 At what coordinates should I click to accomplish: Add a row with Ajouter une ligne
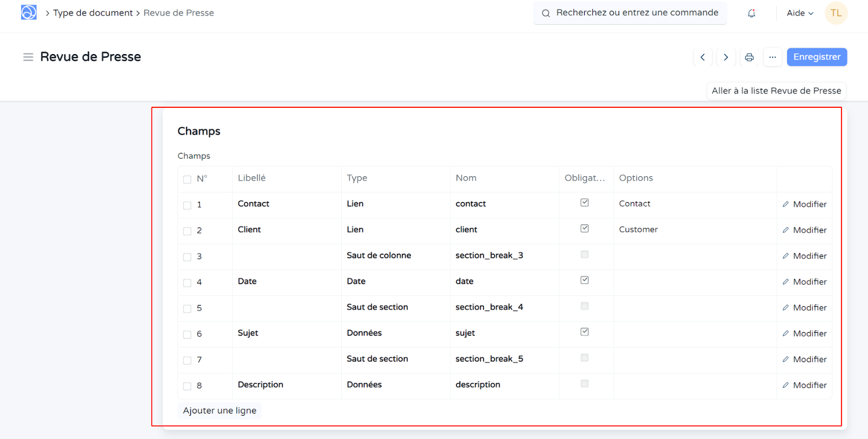(219, 411)
